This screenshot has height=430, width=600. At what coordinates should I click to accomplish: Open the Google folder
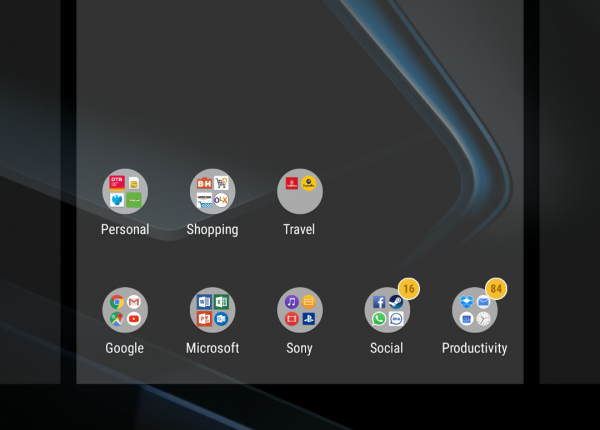(x=125, y=310)
